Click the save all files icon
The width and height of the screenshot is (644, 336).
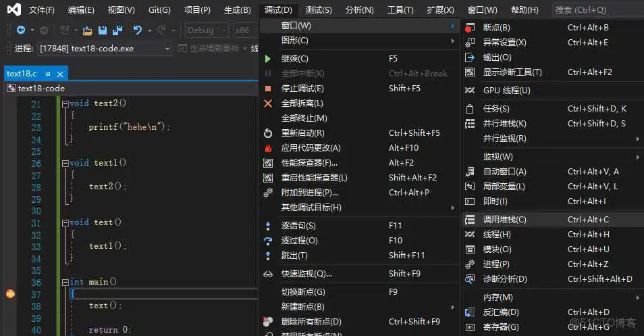pyautogui.click(x=117, y=30)
